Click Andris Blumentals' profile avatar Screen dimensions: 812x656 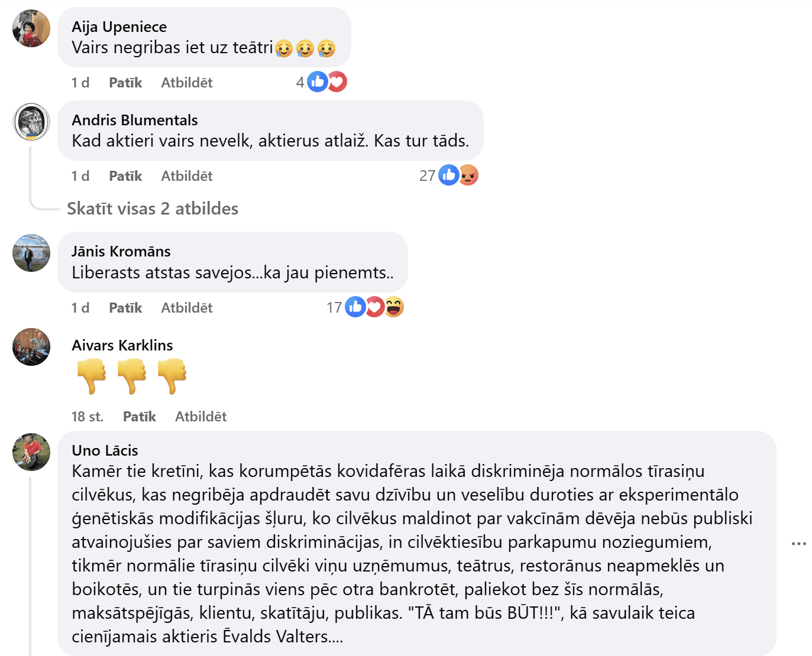click(x=31, y=122)
